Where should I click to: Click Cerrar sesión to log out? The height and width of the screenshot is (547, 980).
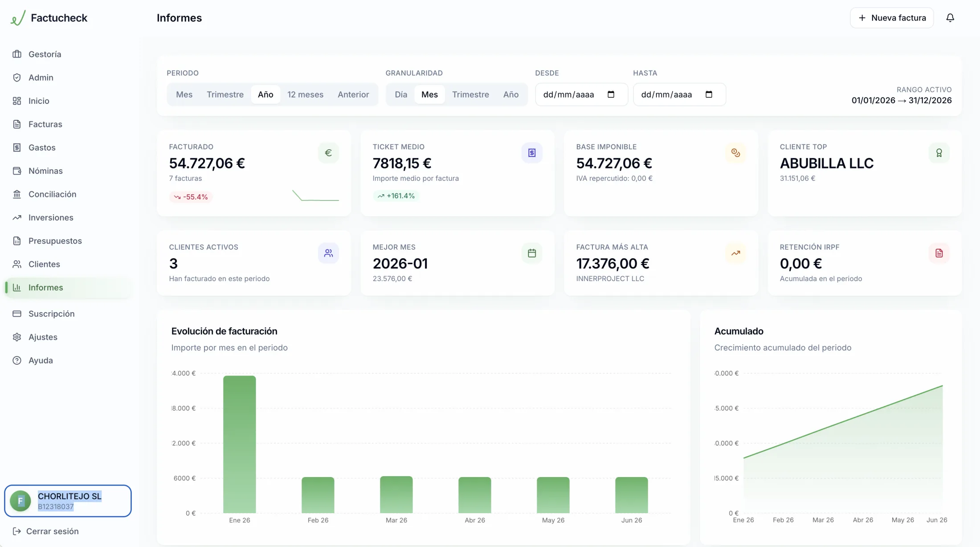46,531
